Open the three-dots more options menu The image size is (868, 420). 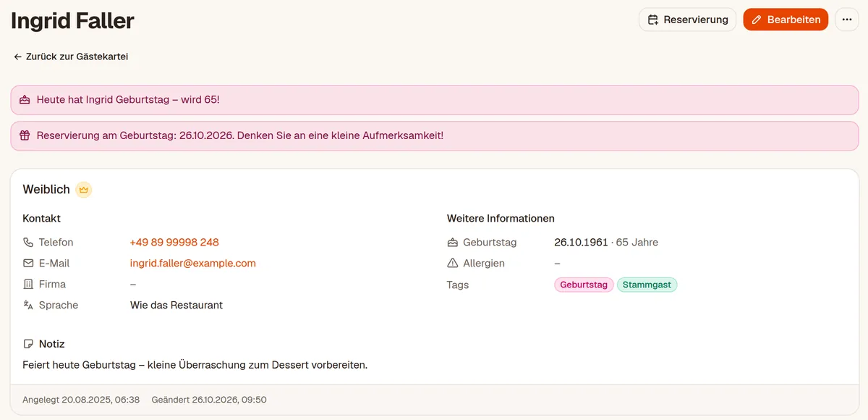tap(847, 20)
